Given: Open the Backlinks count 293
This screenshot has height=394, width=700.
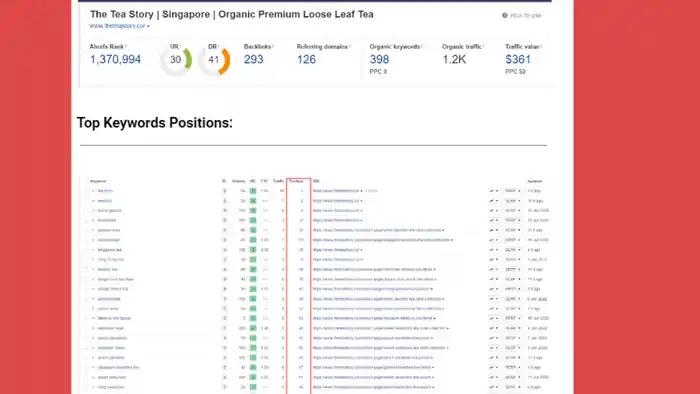Looking at the screenshot, I should (x=254, y=59).
